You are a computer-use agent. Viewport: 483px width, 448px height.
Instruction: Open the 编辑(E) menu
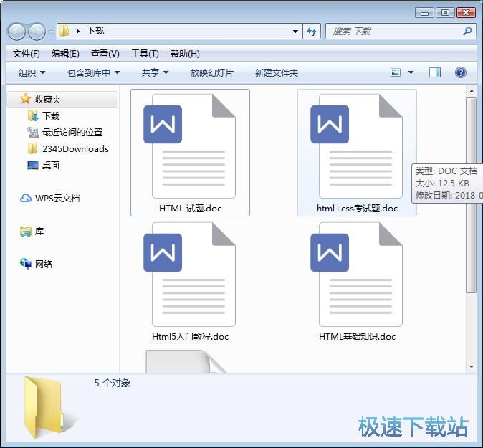[x=65, y=54]
